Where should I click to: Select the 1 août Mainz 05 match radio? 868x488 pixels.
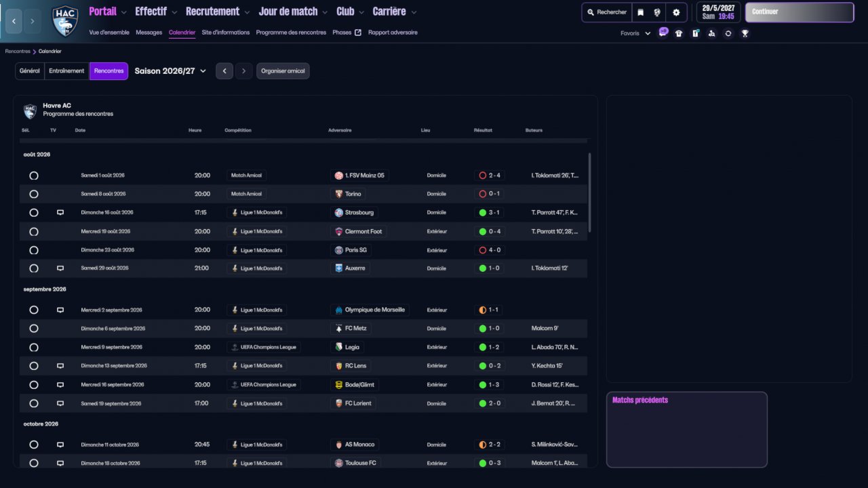click(34, 176)
